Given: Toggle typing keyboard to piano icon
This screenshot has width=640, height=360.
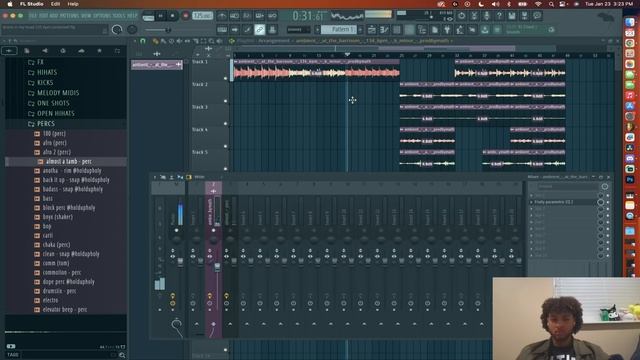Looking at the screenshot, I should coord(222,30).
